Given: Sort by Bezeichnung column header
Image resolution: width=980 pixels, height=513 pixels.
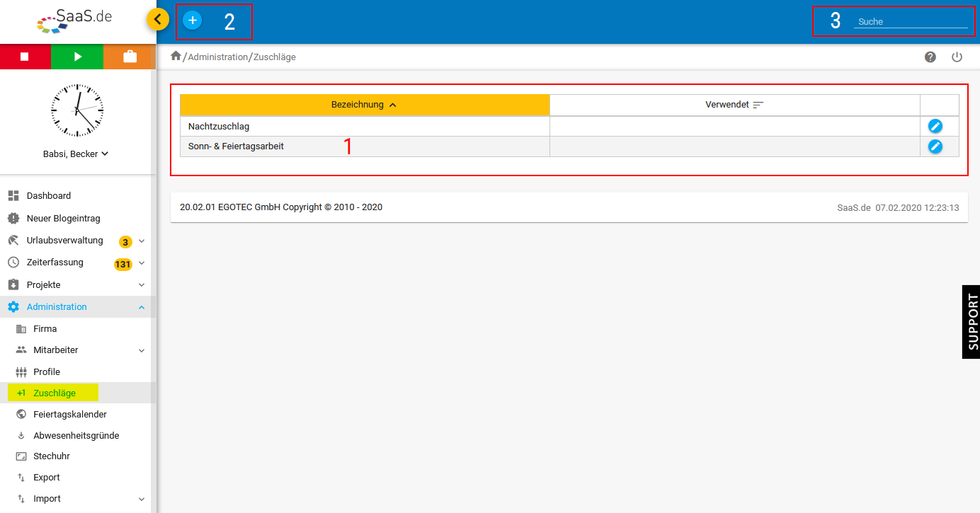Looking at the screenshot, I should pos(365,105).
